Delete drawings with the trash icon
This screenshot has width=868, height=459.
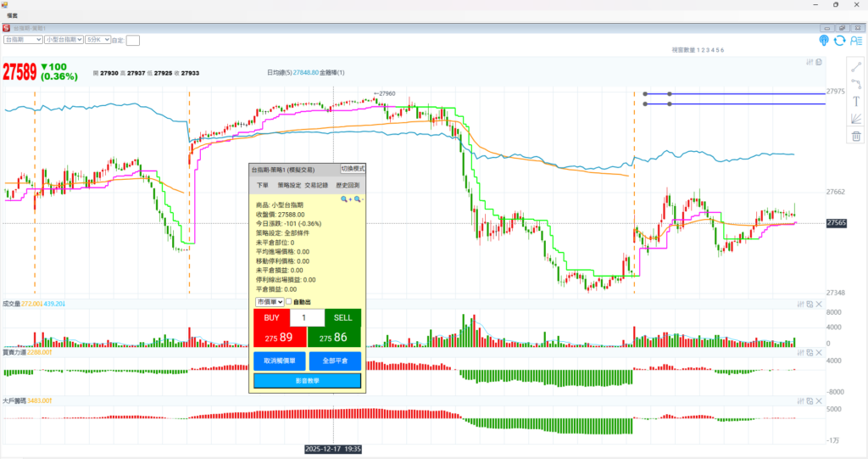856,137
